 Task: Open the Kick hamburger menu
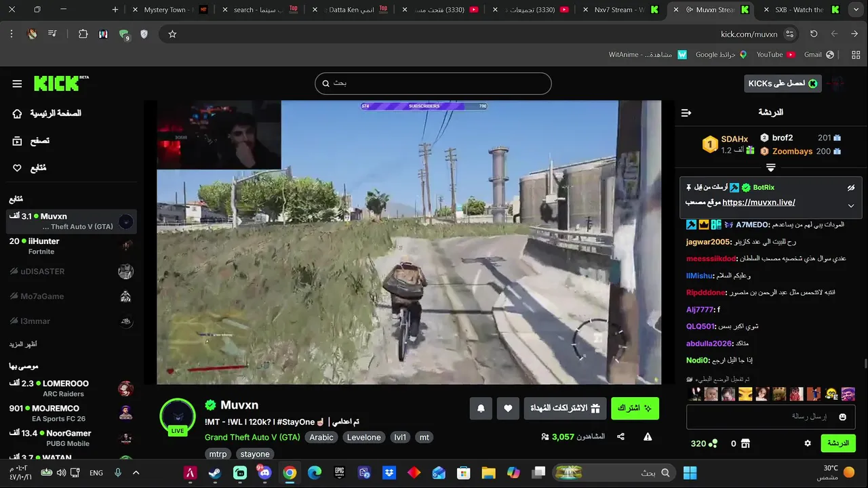pyautogui.click(x=17, y=83)
